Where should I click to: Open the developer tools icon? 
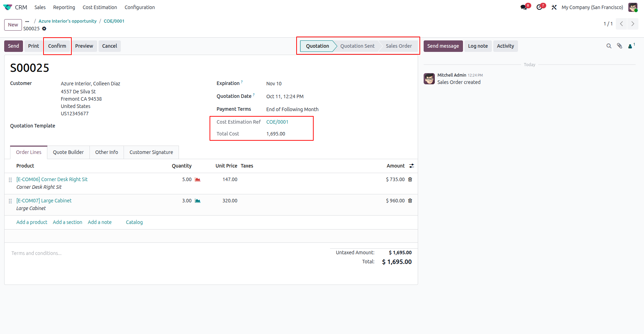[x=554, y=7]
